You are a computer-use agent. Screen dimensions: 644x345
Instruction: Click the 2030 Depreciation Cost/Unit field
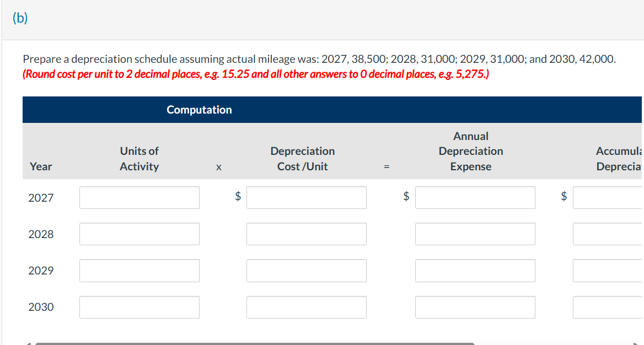click(307, 307)
